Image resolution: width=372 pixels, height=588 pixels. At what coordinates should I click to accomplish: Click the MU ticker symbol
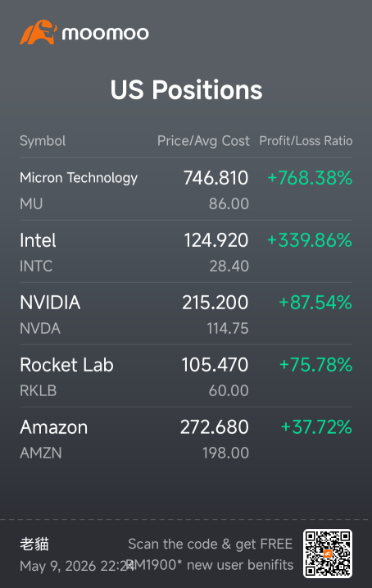coord(31,203)
